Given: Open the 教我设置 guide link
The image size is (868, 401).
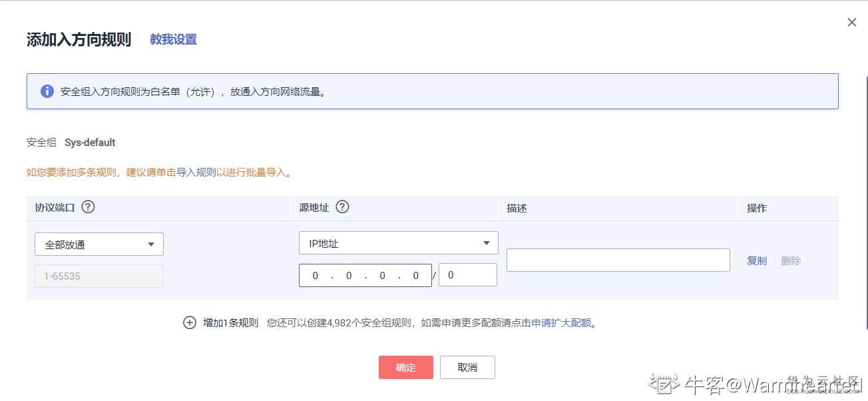Looking at the screenshot, I should click(x=173, y=39).
